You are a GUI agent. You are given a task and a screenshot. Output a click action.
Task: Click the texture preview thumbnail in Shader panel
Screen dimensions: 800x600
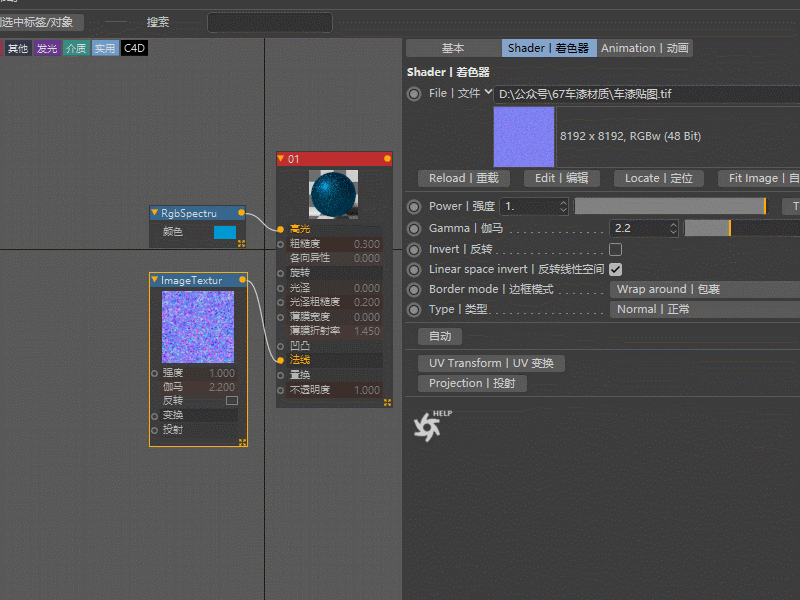tap(524, 137)
